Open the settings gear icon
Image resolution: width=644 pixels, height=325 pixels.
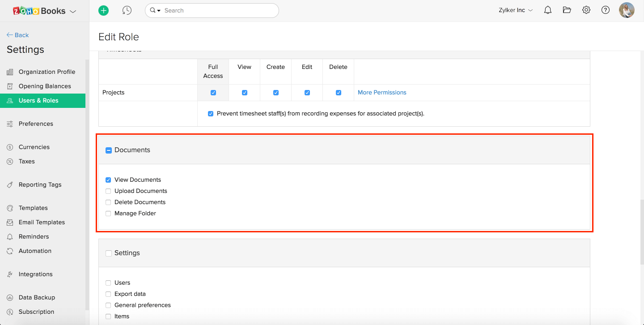586,10
